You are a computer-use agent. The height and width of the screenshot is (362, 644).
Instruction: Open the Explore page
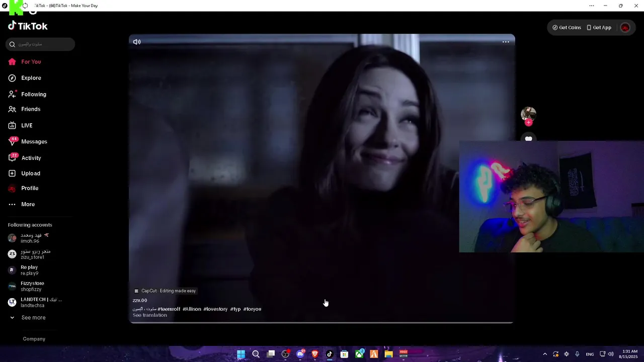24,78
